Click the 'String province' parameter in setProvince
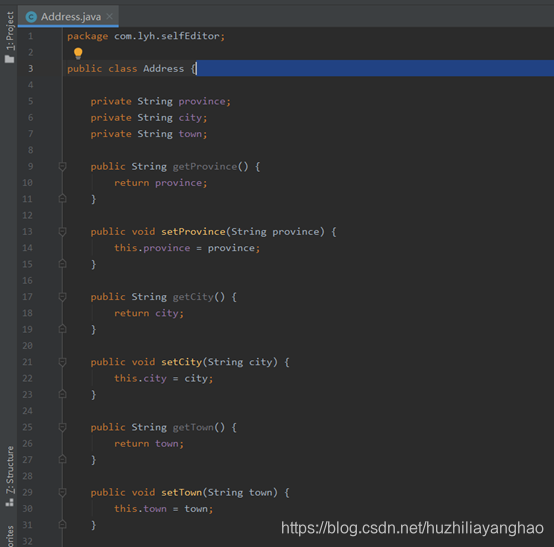554x547 pixels. [x=275, y=231]
